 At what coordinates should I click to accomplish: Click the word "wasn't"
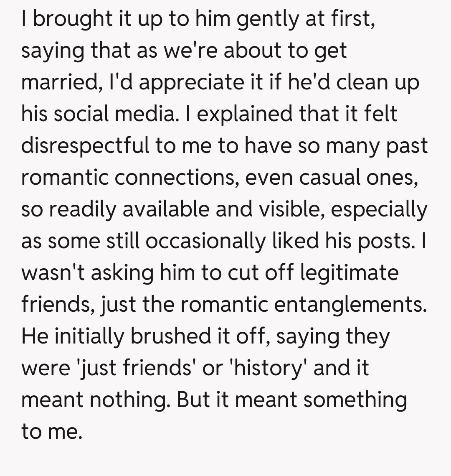tap(53, 272)
